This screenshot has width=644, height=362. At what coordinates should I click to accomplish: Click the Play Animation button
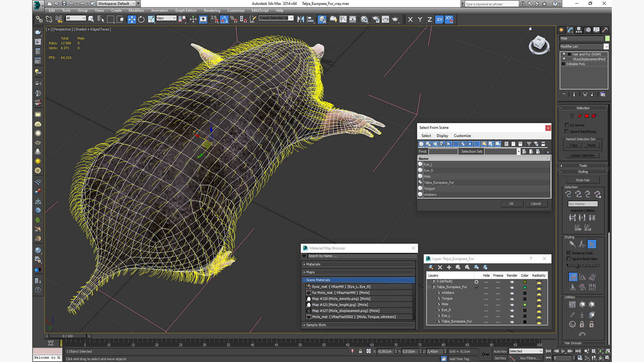tap(563, 351)
